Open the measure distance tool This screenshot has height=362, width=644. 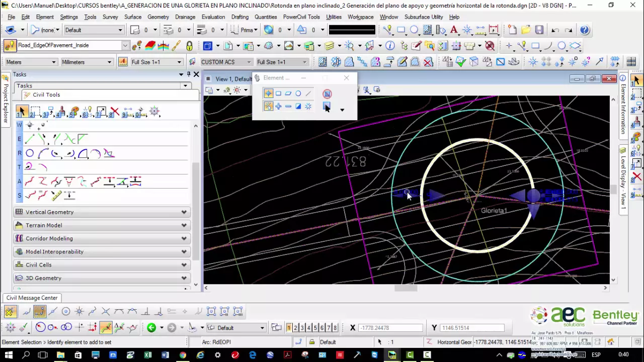point(480,30)
